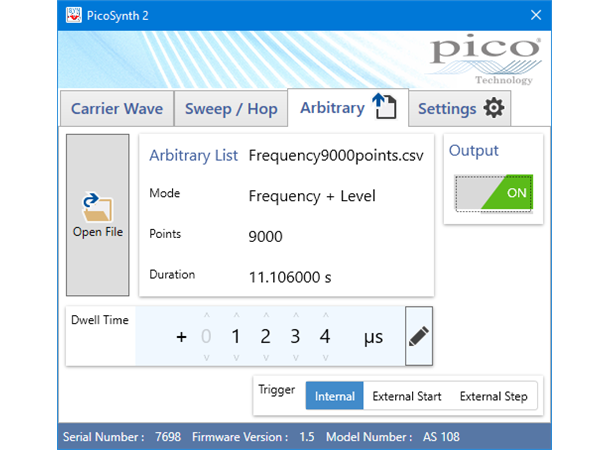Image resolution: width=610 pixels, height=450 pixels.
Task: Switch to the Sweep / Hop tab
Action: (231, 109)
